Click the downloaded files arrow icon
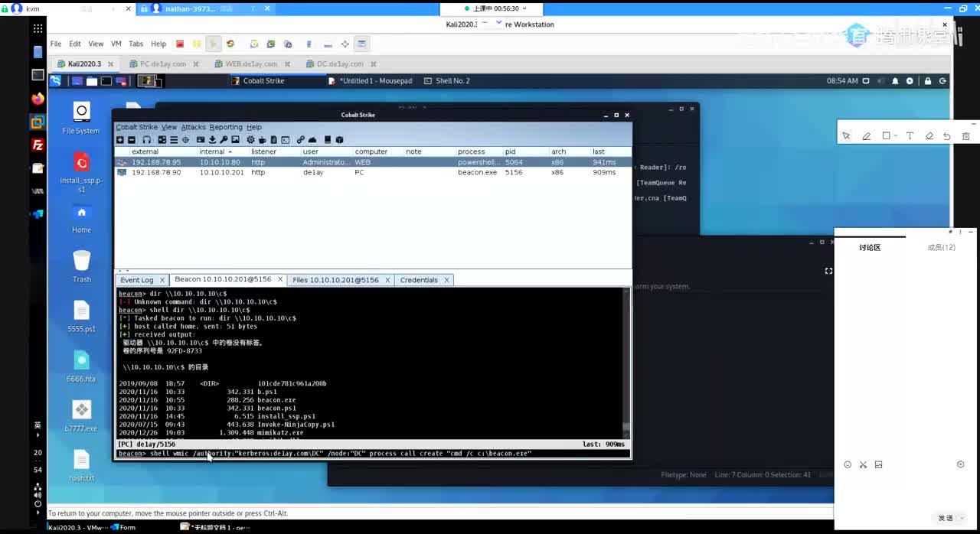 tap(212, 140)
